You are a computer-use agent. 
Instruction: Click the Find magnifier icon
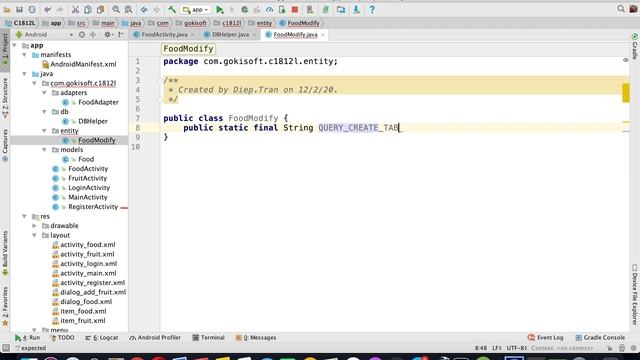pyautogui.click(x=116, y=9)
